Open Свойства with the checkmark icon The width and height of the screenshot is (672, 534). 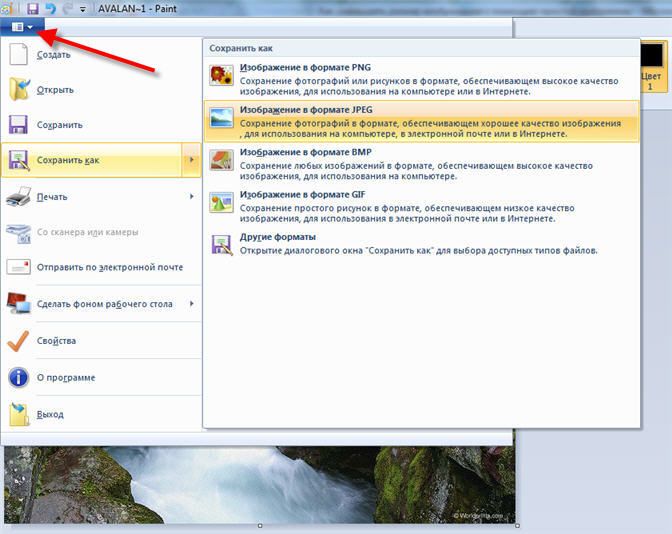point(101,341)
